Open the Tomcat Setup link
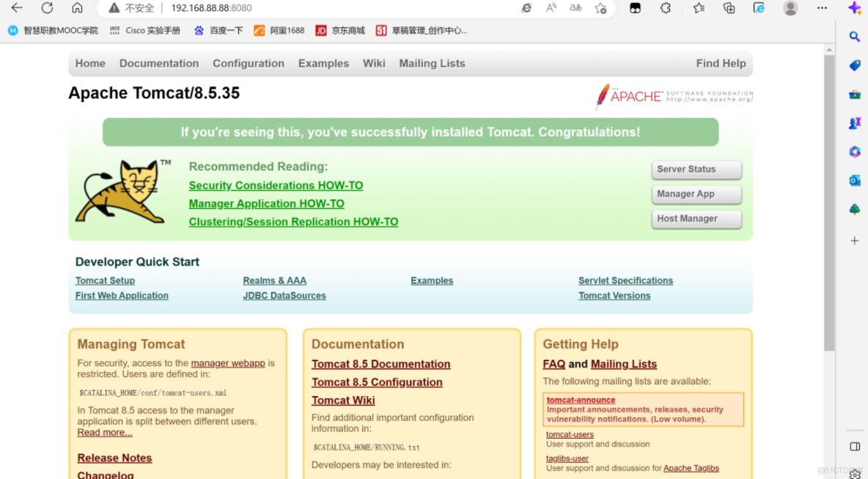Viewport: 868px width, 479px height. [x=105, y=281]
